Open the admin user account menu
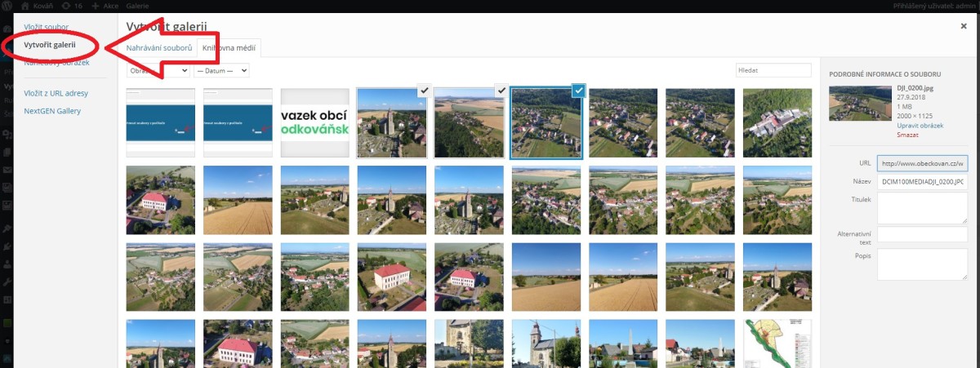Image resolution: width=980 pixels, height=368 pixels. coord(934,6)
